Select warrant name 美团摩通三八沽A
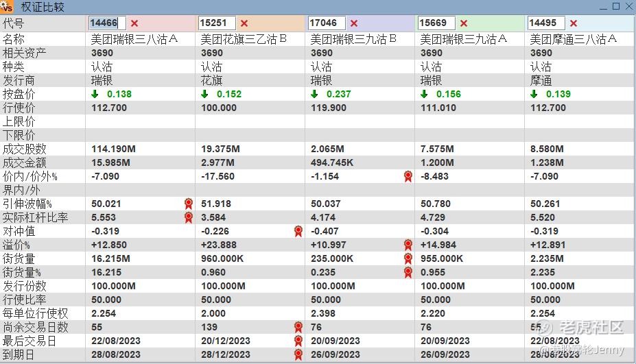Image resolution: width=636 pixels, height=364 pixels. pos(573,39)
